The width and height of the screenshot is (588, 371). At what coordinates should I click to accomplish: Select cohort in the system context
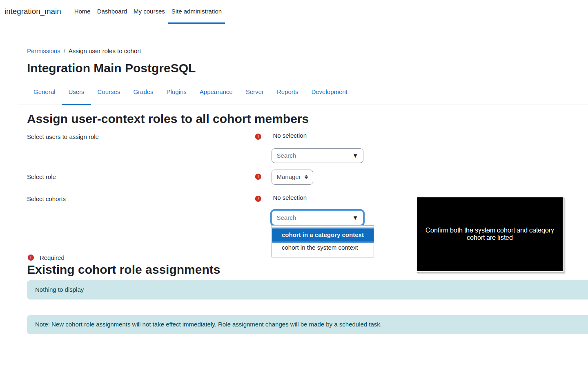point(323,248)
